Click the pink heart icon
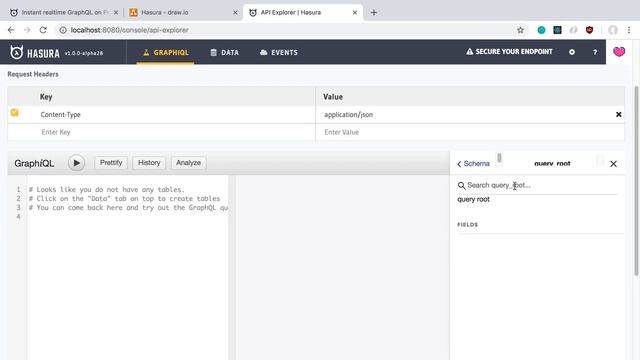Viewport: 640px width, 360px height. [619, 51]
